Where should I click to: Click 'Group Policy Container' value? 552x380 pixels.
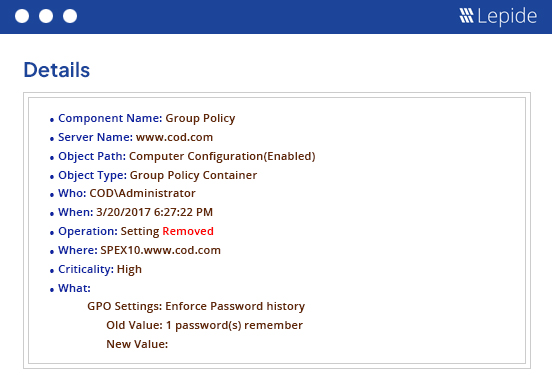click(193, 175)
